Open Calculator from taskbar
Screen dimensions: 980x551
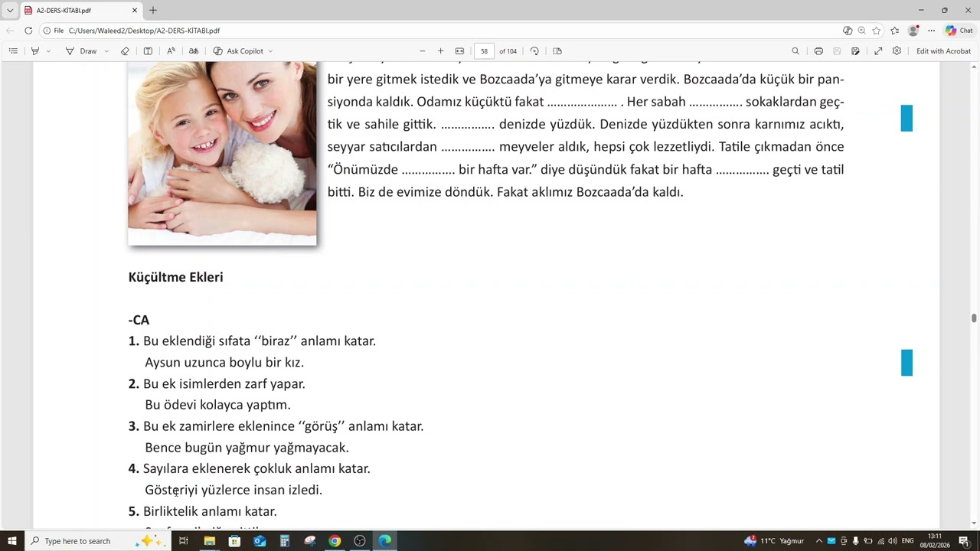[285, 541]
